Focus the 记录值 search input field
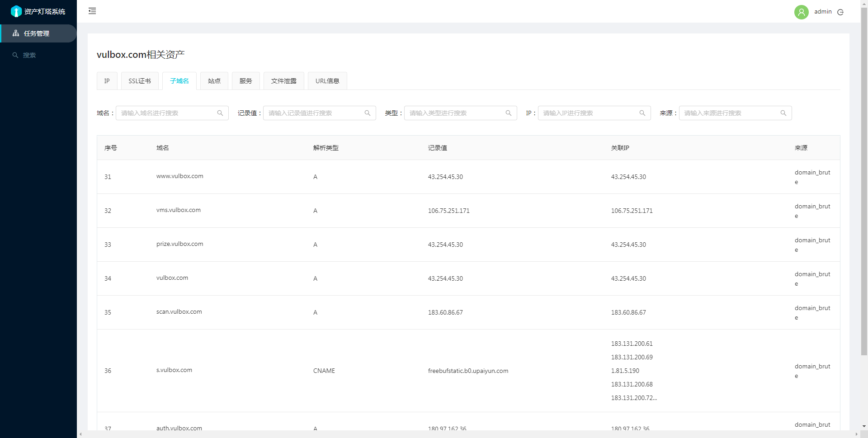The height and width of the screenshot is (438, 868). 320,113
